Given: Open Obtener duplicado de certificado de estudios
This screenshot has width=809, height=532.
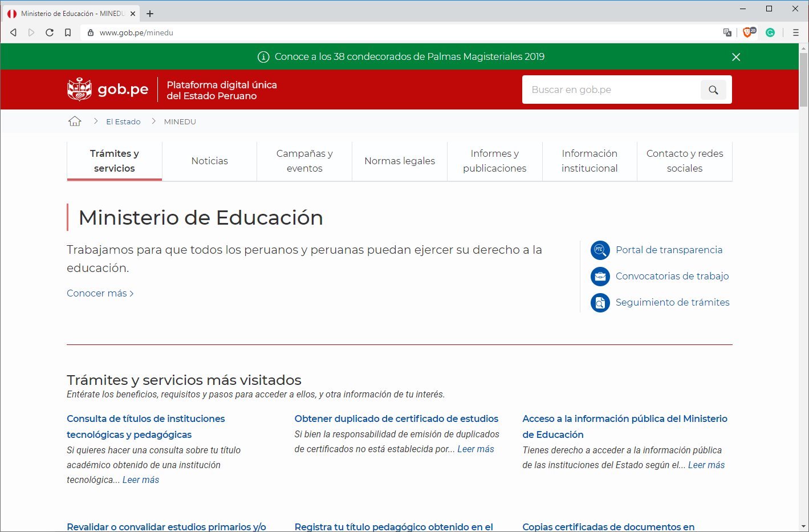Looking at the screenshot, I should [x=396, y=419].
